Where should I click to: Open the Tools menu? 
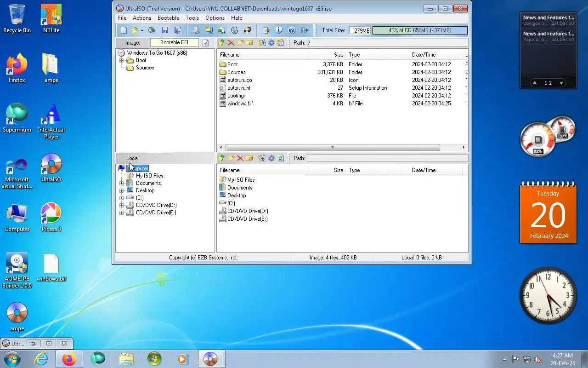pos(192,18)
